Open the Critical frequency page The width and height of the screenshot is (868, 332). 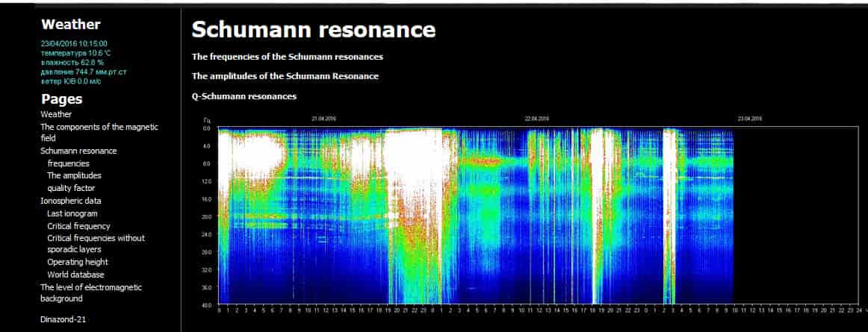pos(78,226)
